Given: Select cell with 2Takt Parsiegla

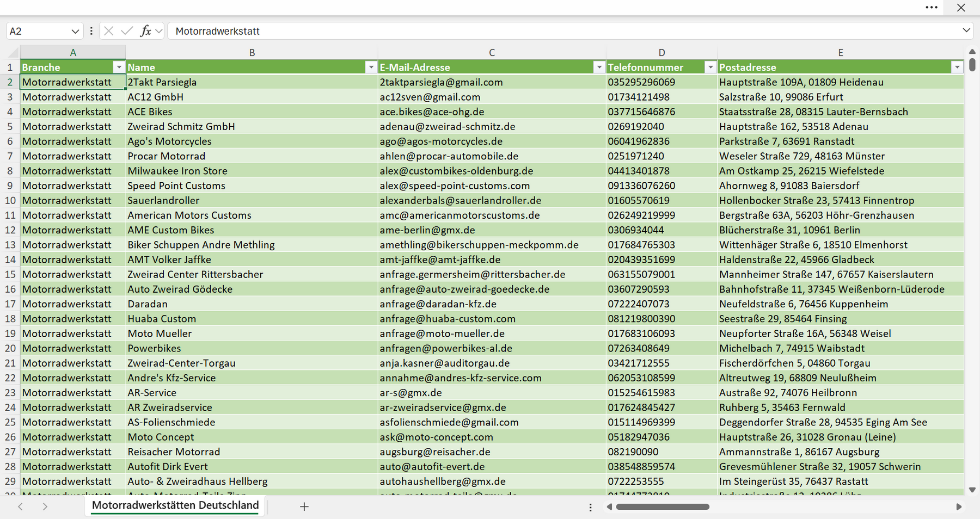Looking at the screenshot, I should click(x=252, y=82).
